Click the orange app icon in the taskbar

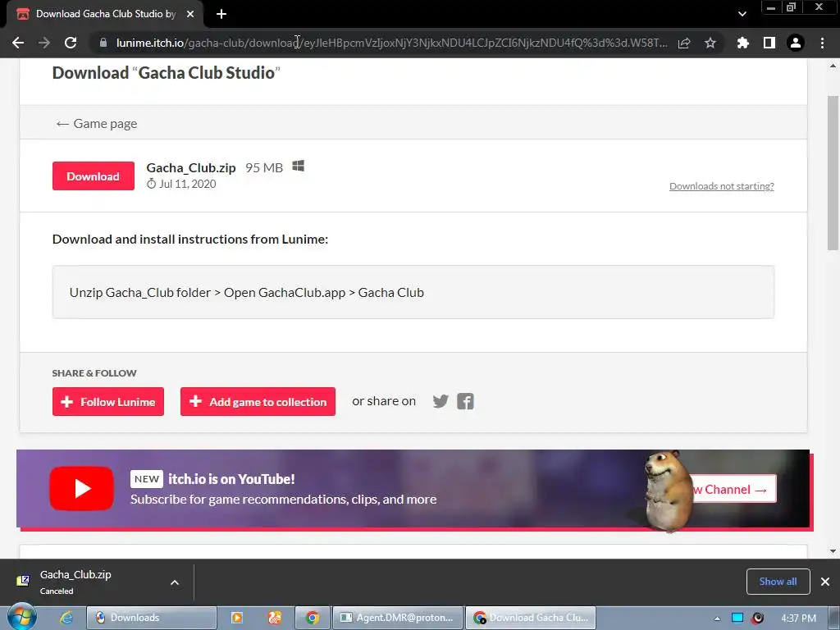(275, 618)
